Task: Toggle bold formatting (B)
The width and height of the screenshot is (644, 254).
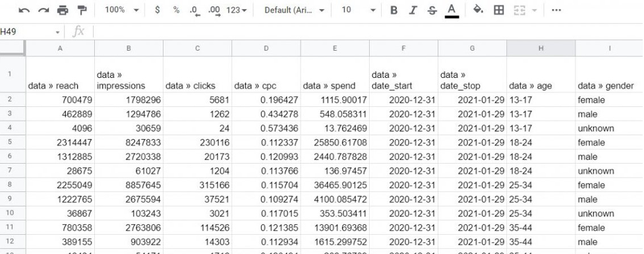Action: (394, 11)
